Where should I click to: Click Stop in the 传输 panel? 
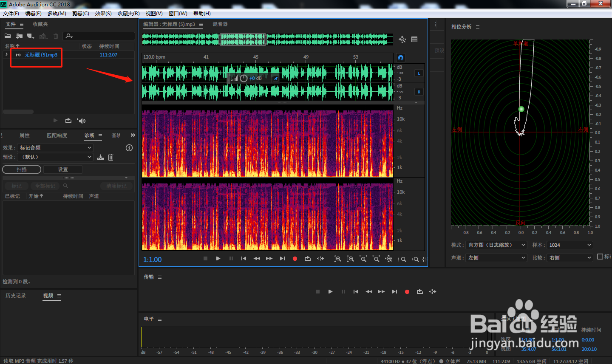317,292
